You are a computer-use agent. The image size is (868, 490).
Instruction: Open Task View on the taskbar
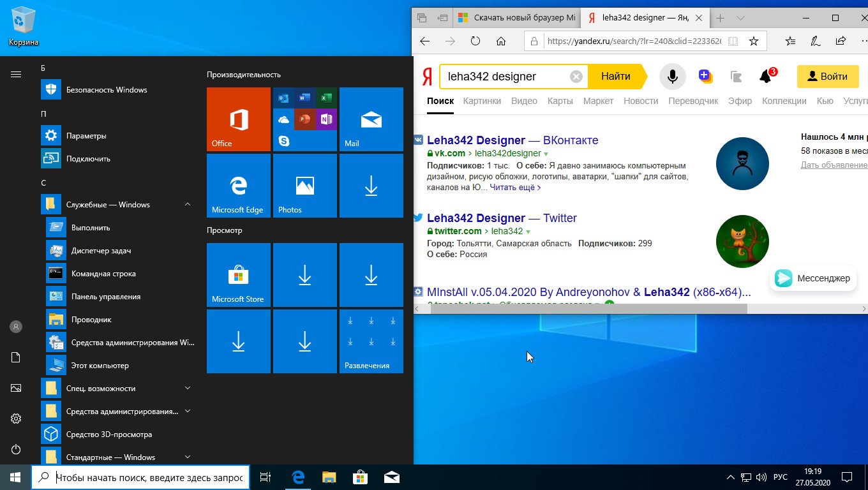(266, 477)
